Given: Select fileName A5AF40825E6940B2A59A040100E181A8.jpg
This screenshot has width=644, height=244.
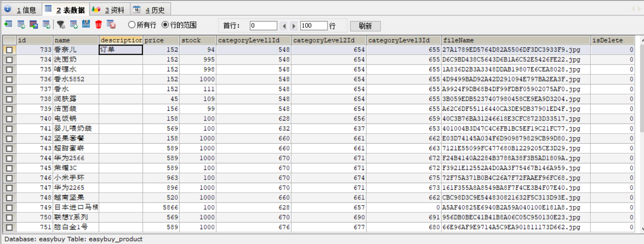Looking at the screenshot, I should [516, 208].
